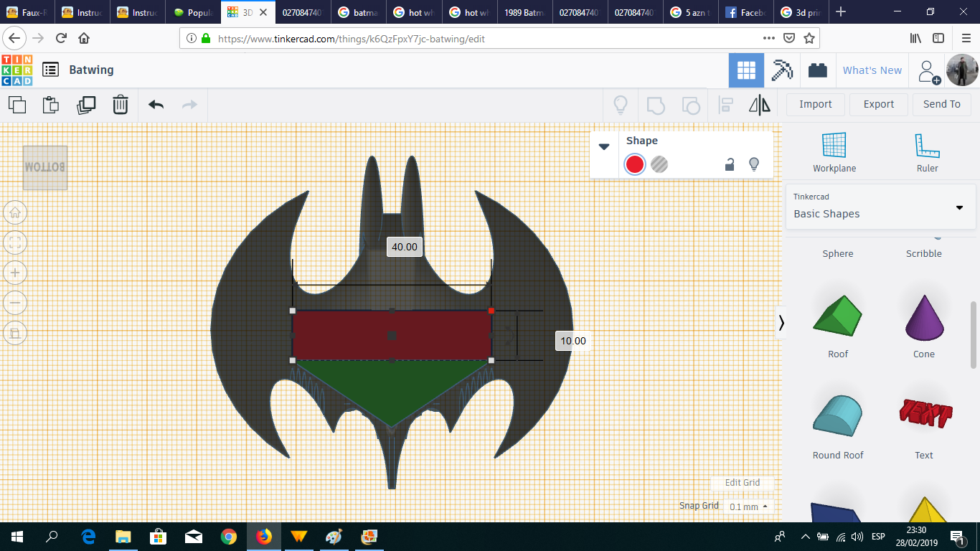Copy the selected shape
The image size is (980, 551).
coord(17,105)
